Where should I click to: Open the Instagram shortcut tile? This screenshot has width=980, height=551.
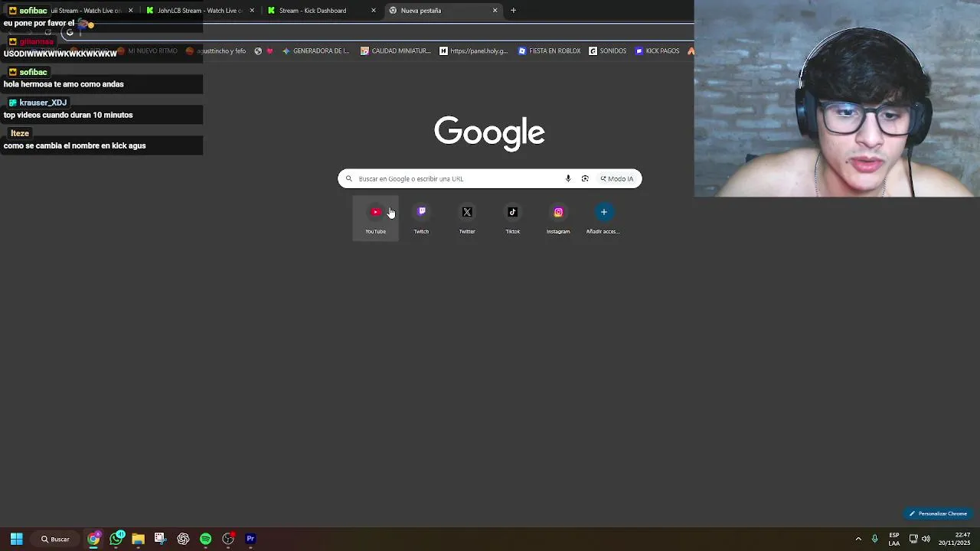558,218
